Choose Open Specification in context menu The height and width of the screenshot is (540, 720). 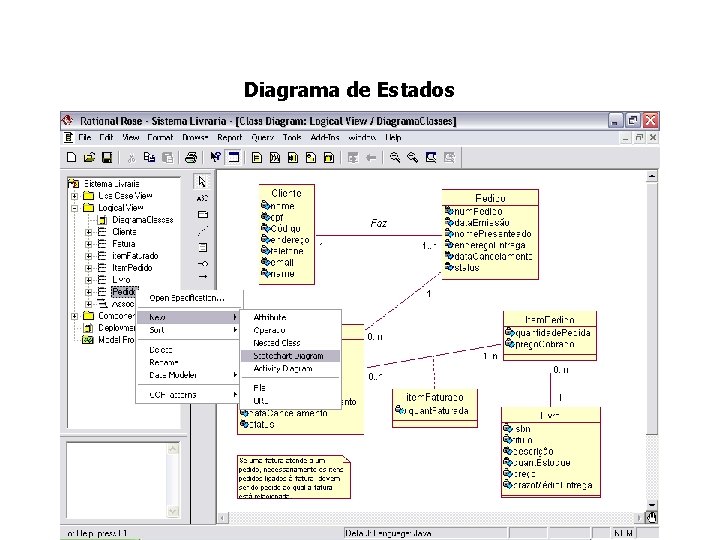188,298
